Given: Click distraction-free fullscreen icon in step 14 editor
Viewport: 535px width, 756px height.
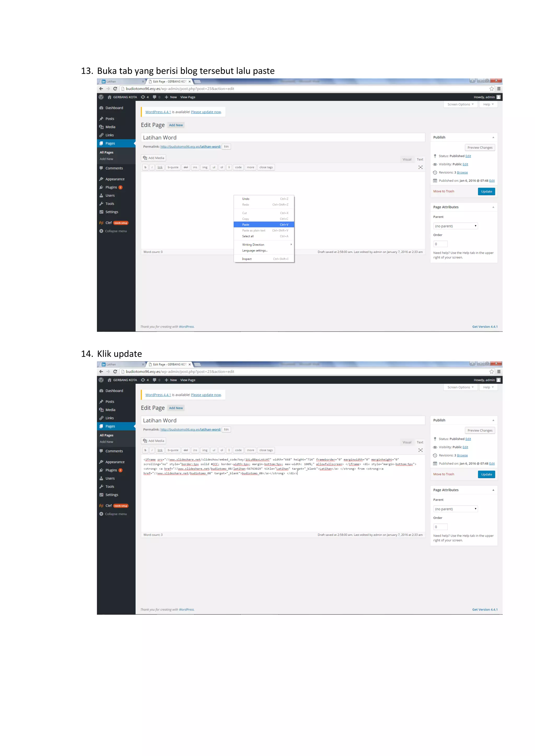Looking at the screenshot, I should tap(420, 450).
